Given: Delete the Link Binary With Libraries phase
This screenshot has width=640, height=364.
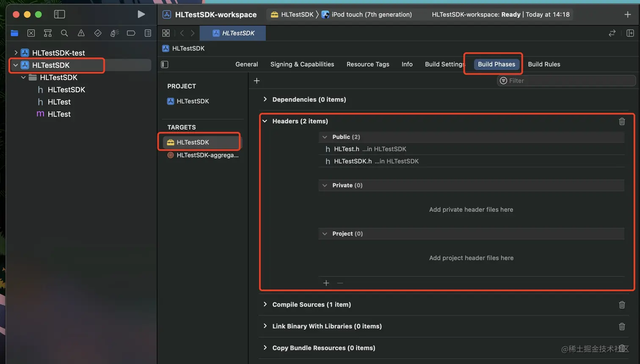Looking at the screenshot, I should (622, 326).
